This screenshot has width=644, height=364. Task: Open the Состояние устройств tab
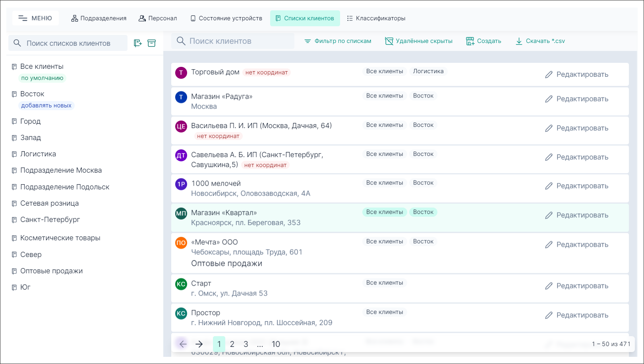[226, 18]
